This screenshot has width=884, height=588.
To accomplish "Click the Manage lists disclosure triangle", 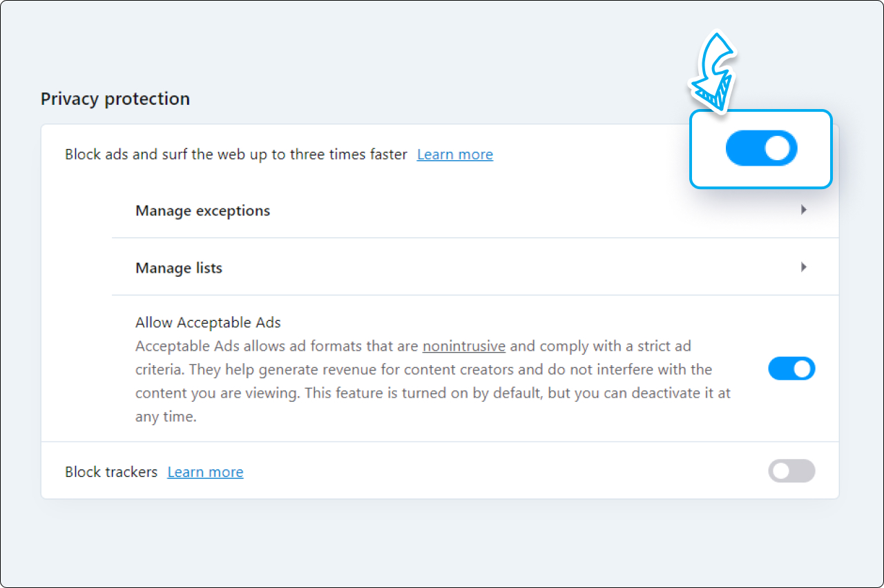I will (x=803, y=266).
